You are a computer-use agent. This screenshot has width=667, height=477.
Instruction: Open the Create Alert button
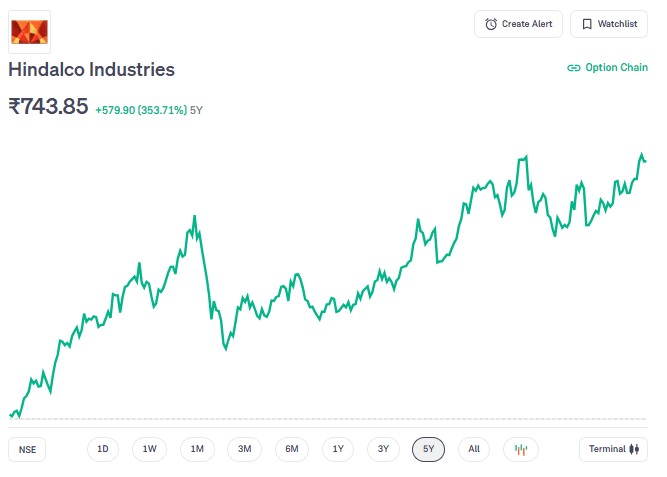pyautogui.click(x=518, y=24)
